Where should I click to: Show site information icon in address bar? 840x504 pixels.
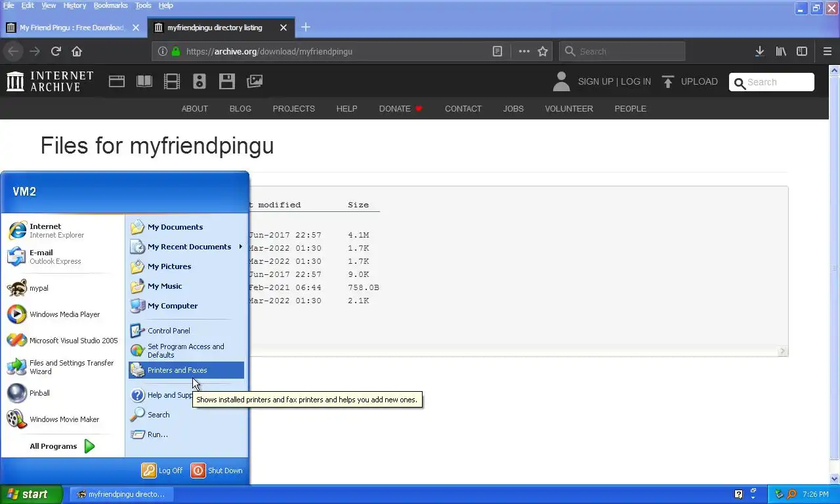(x=163, y=51)
